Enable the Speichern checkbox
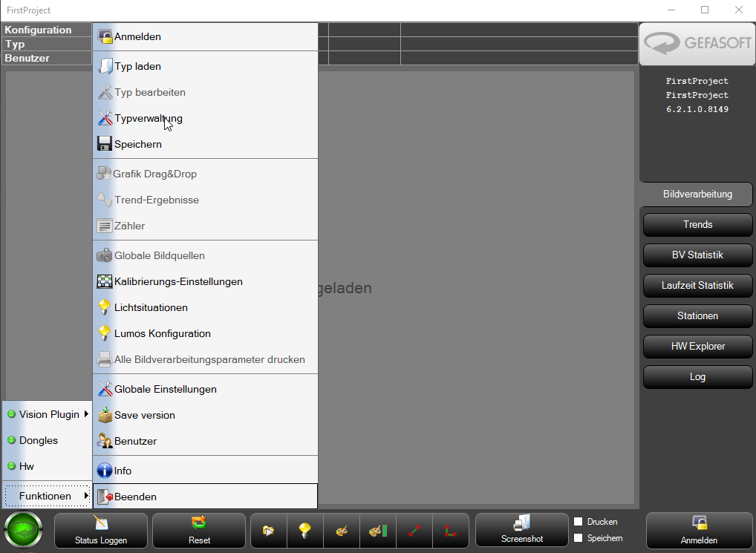 click(x=578, y=538)
